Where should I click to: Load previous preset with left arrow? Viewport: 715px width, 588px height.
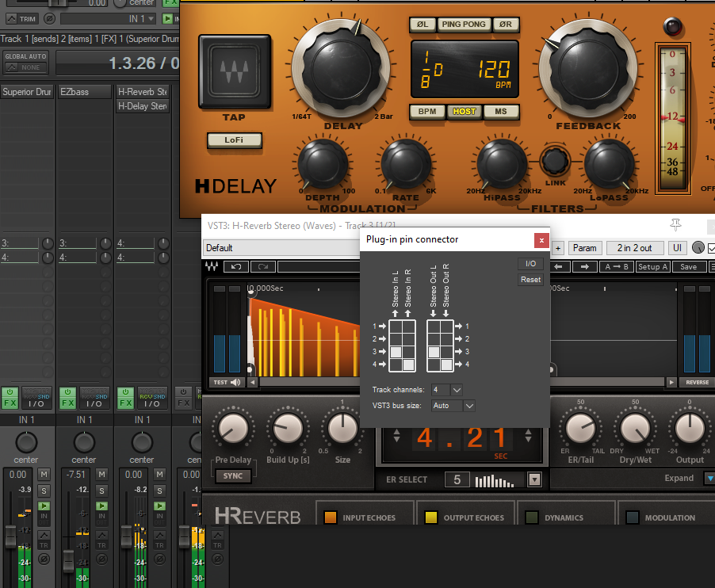click(x=559, y=266)
